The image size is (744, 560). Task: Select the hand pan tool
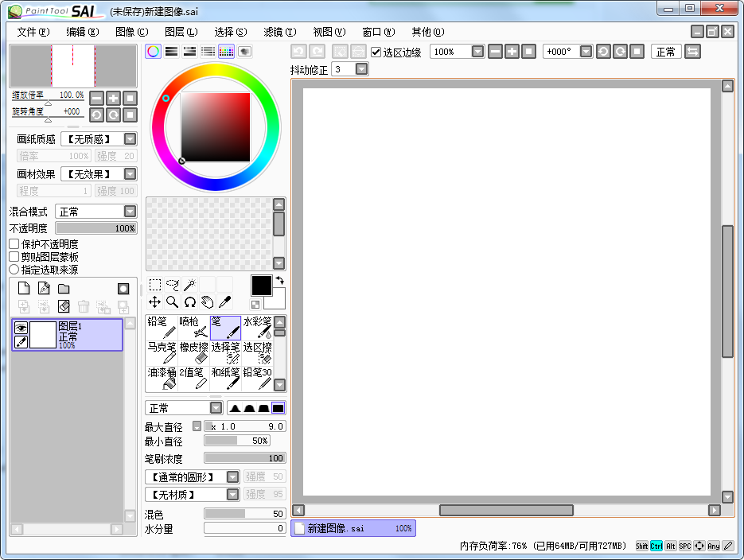pyautogui.click(x=208, y=302)
